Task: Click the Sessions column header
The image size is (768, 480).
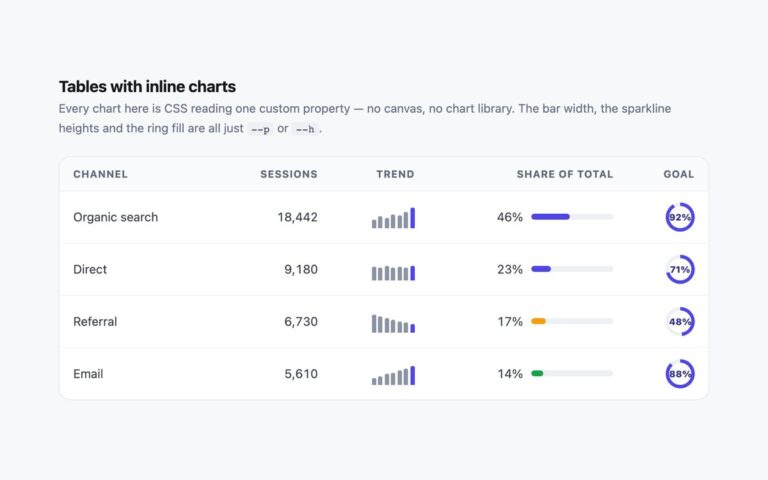Action: [x=289, y=174]
